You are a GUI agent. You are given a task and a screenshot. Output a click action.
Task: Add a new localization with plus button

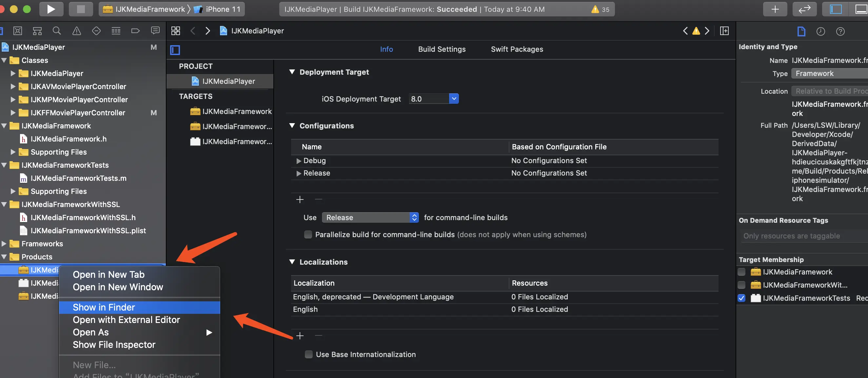click(300, 336)
